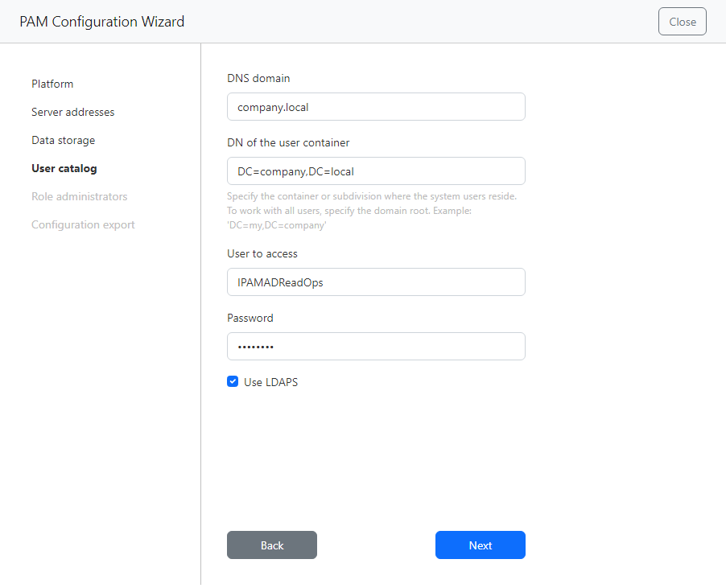Click the DNS domain field label
This screenshot has height=588, width=726.
(x=258, y=79)
